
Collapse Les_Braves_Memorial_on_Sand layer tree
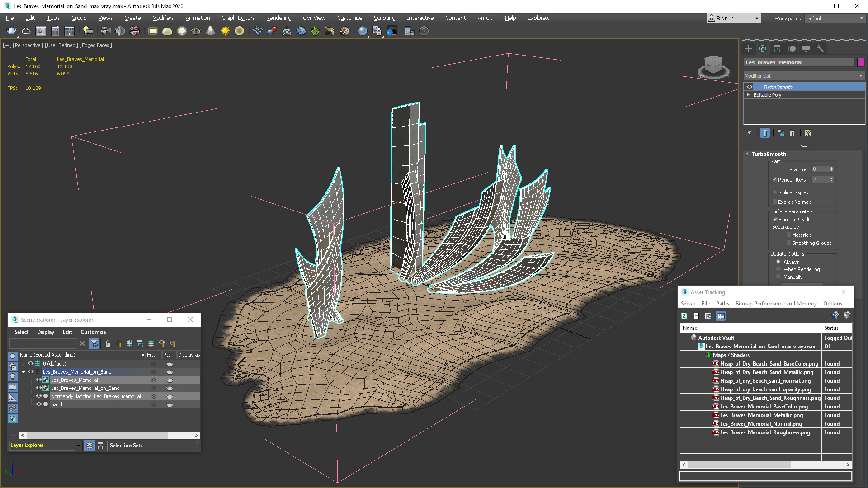click(x=24, y=372)
